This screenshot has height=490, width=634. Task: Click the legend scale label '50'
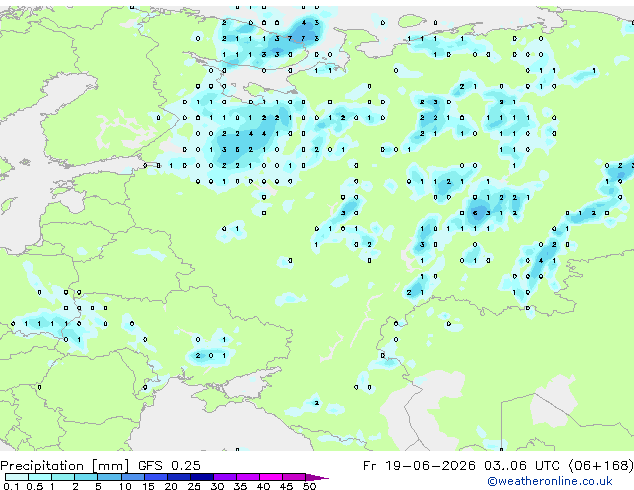(x=309, y=486)
